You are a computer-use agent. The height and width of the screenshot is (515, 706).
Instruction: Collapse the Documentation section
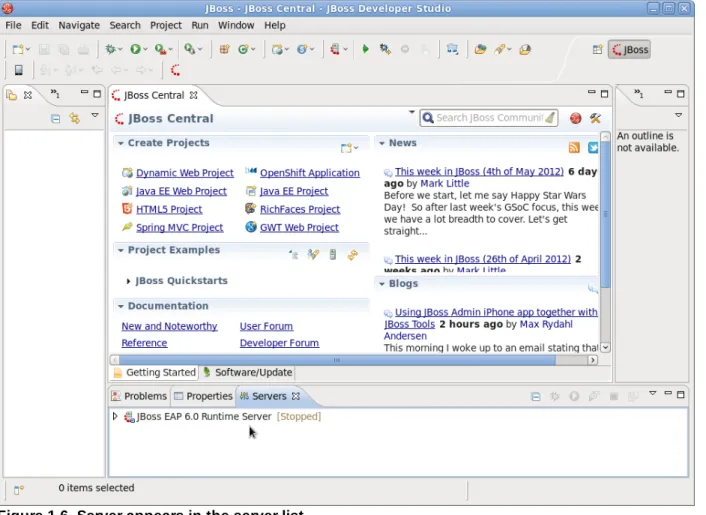coord(120,306)
